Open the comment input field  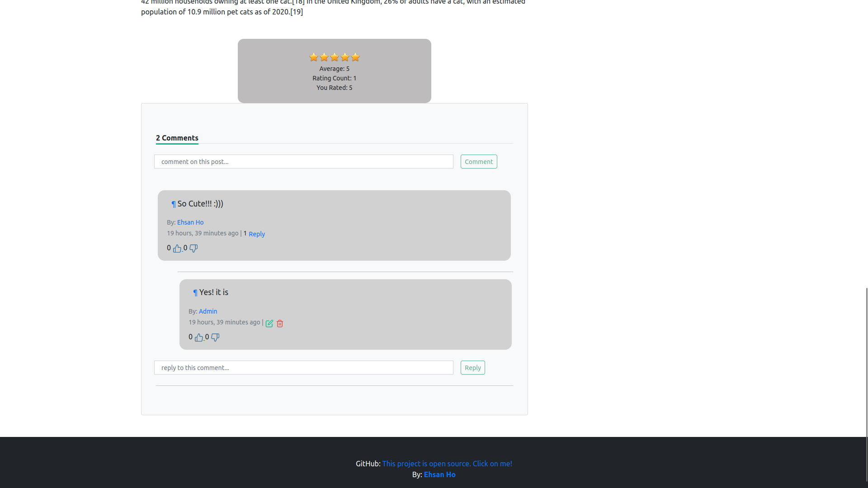coord(304,161)
